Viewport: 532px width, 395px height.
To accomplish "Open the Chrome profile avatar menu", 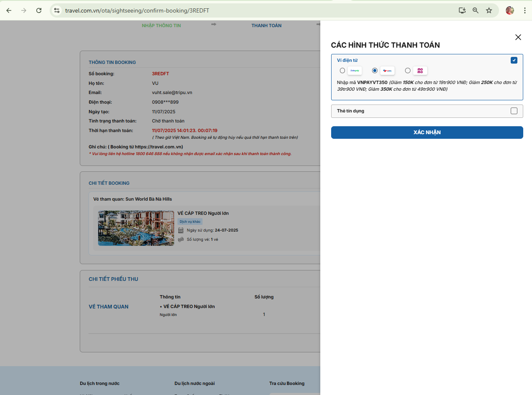I will (509, 10).
